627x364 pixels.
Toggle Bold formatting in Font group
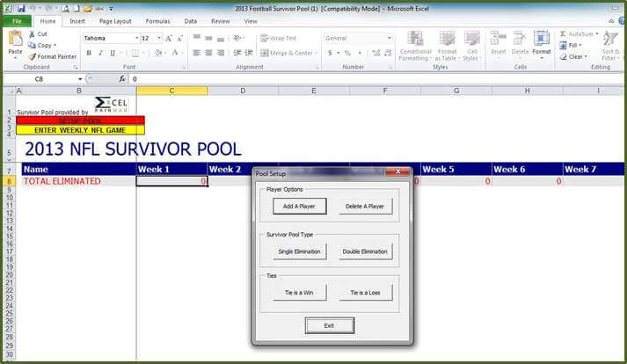tap(89, 53)
